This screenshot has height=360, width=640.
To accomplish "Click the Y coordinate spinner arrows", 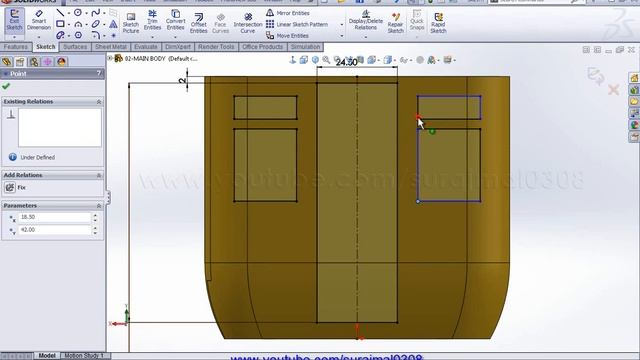I will (95, 231).
